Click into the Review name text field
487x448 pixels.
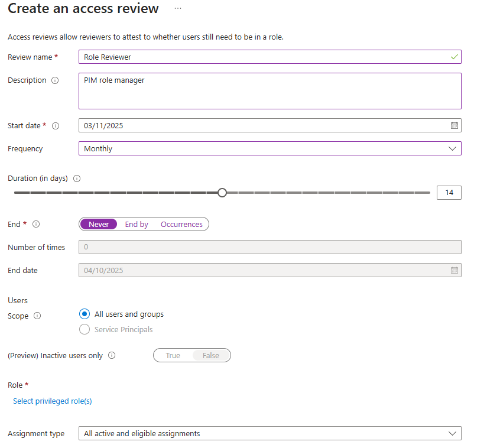[x=263, y=57]
